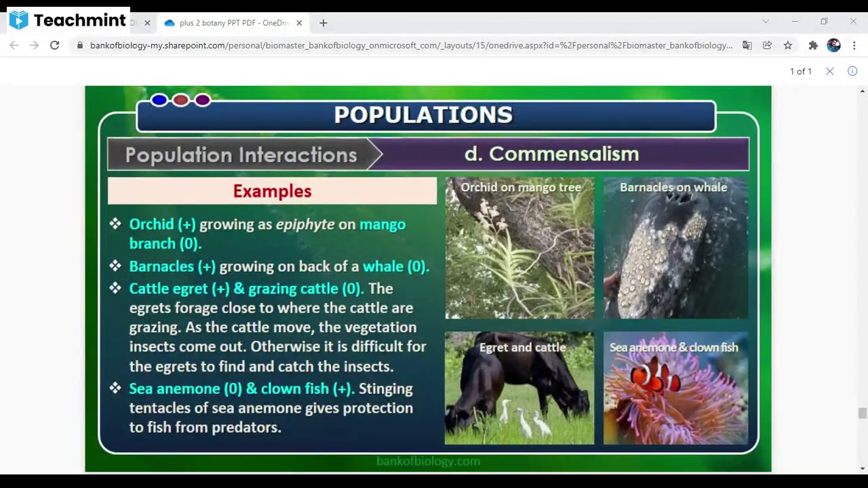Open the Chrome three-dot menu
Image resolution: width=868 pixels, height=488 pixels.
coord(854,45)
